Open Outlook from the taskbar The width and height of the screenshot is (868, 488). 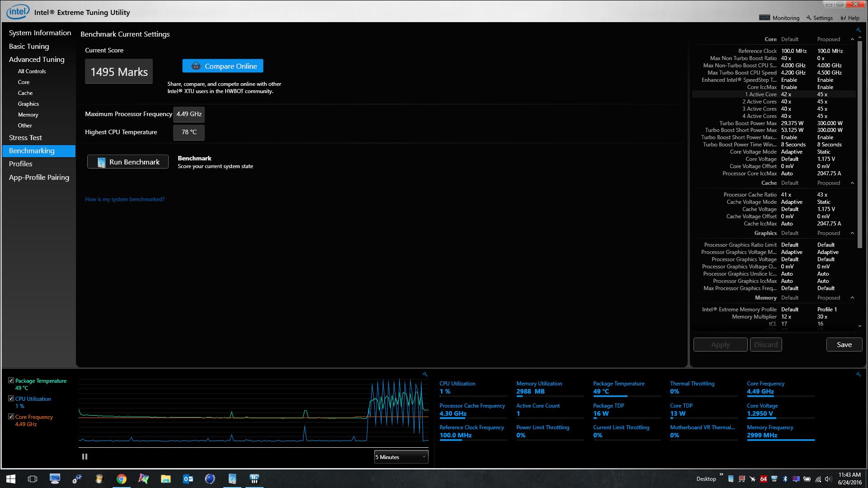[188, 479]
